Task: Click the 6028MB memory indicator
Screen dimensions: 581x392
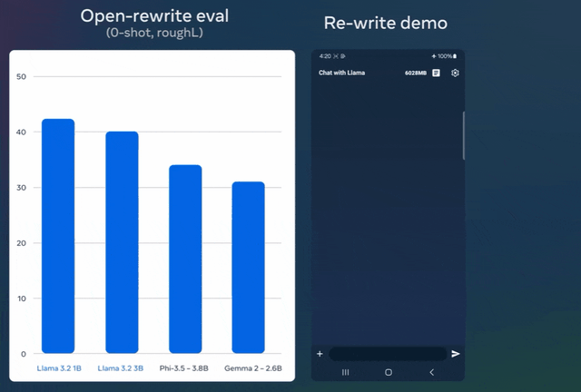Action: [x=416, y=73]
